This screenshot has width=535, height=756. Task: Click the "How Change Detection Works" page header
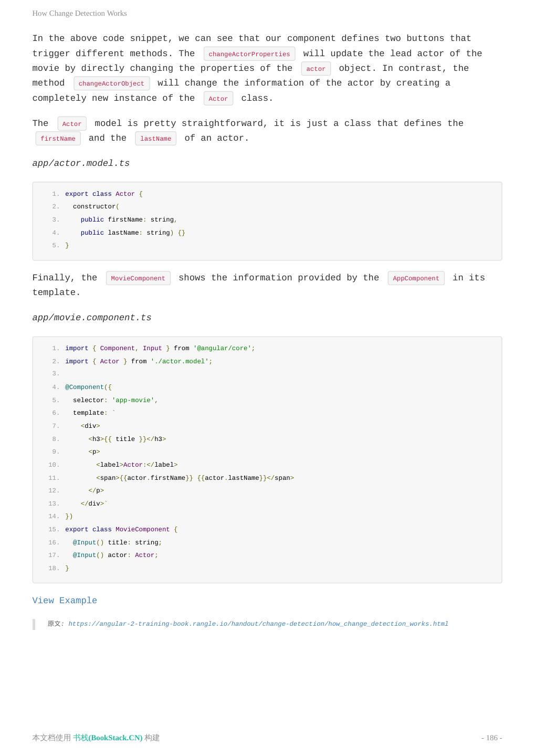79,13
